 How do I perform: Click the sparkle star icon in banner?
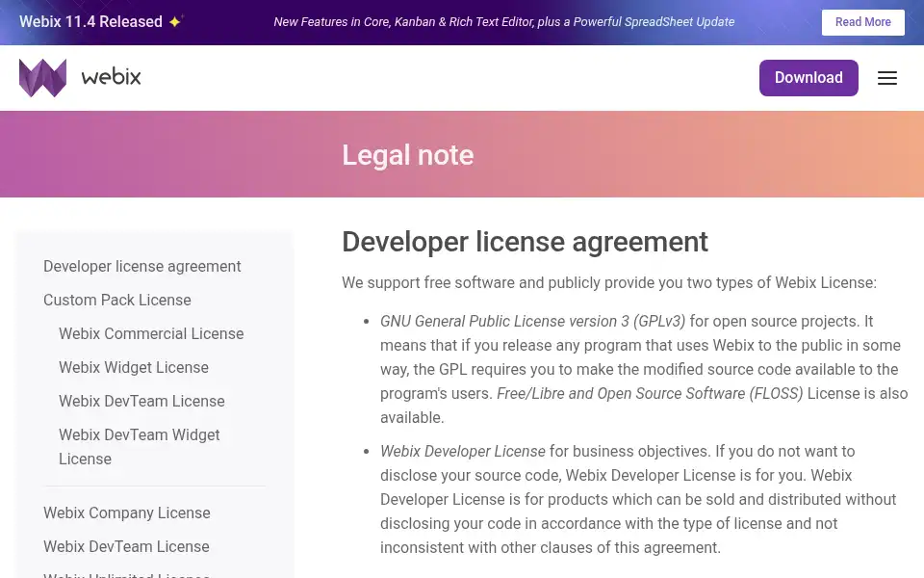(175, 21)
